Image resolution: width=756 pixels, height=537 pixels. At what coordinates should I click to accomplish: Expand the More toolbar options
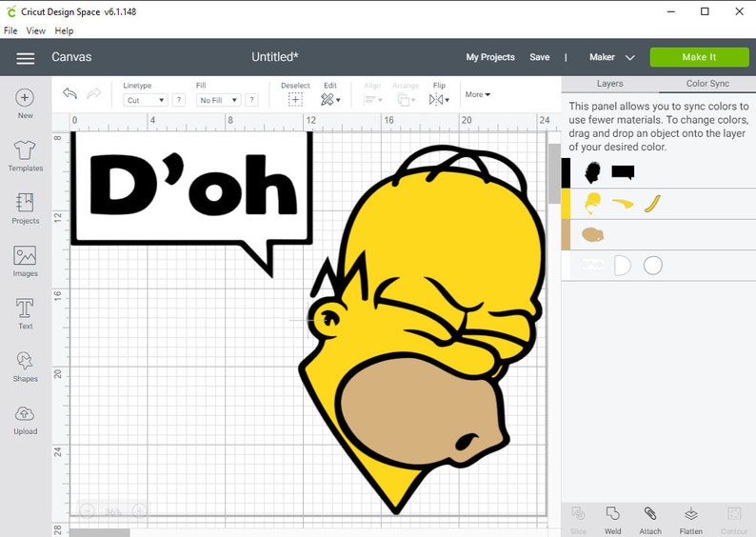[477, 94]
